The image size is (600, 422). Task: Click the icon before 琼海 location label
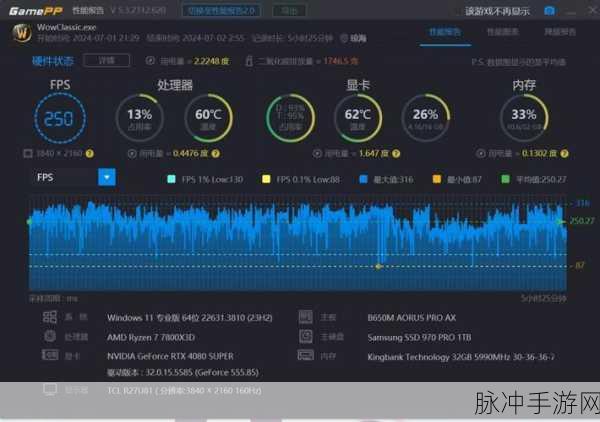344,38
